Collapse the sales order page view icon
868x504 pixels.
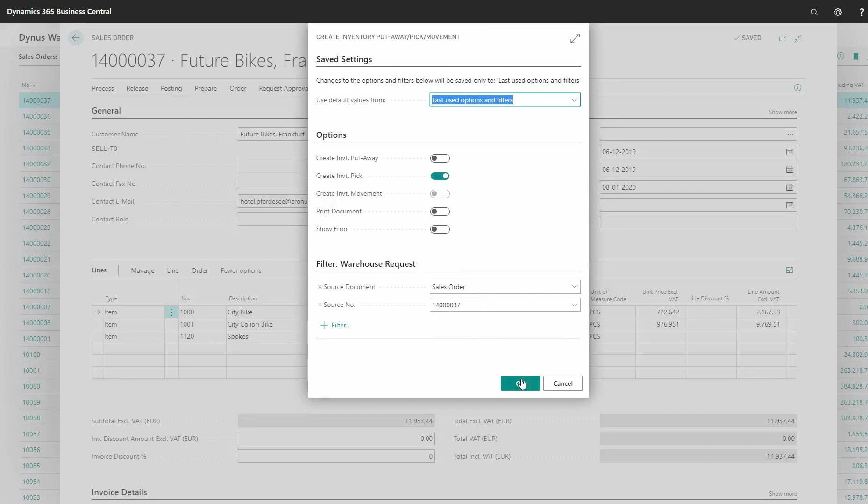coord(798,38)
